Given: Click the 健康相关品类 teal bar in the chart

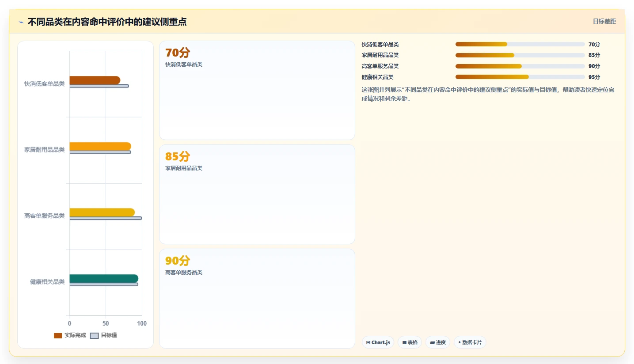Looking at the screenshot, I should [x=104, y=279].
